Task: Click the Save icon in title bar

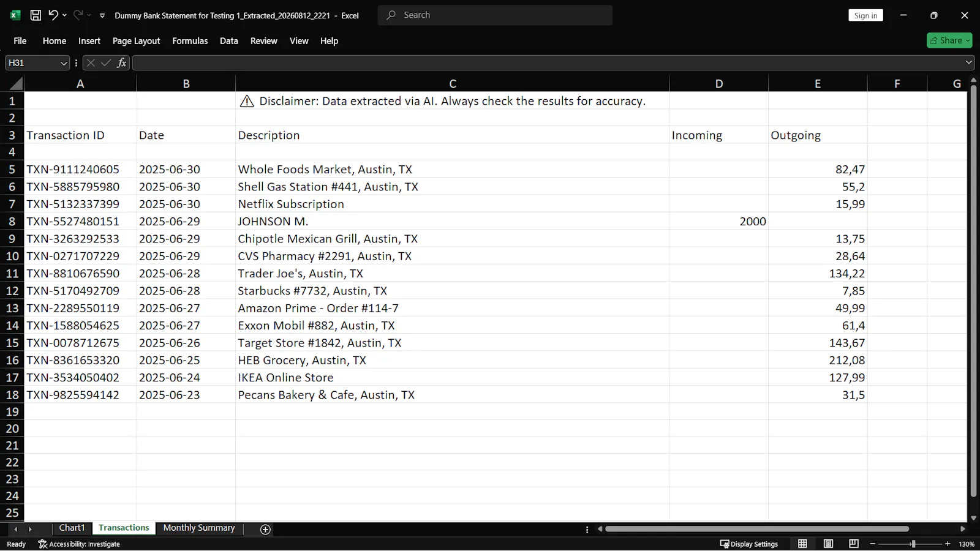Action: [x=36, y=15]
